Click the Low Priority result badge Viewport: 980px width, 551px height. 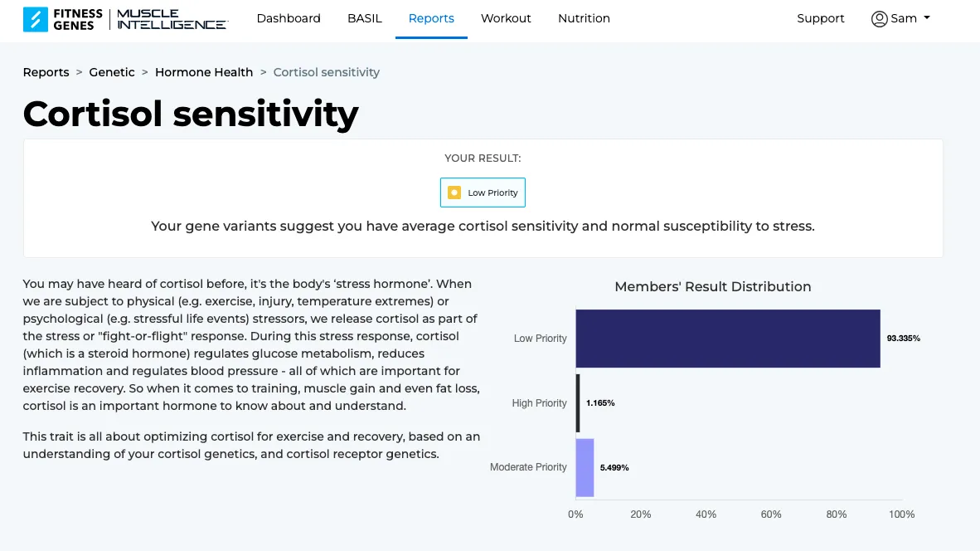(483, 193)
